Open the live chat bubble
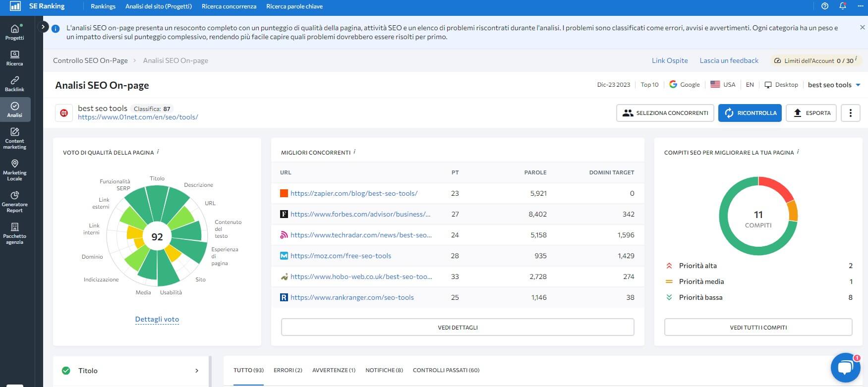Viewport: 868px width, 387px height. coord(845,368)
